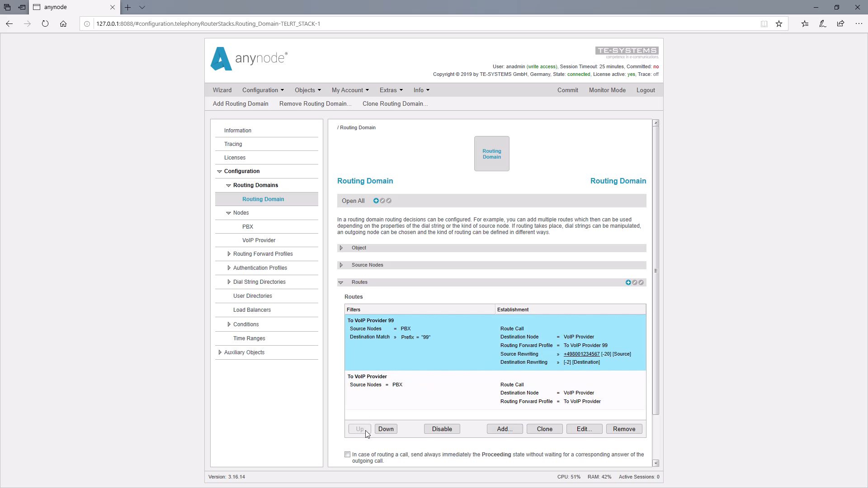
Task: Go to browser home page icon
Action: (x=63, y=23)
